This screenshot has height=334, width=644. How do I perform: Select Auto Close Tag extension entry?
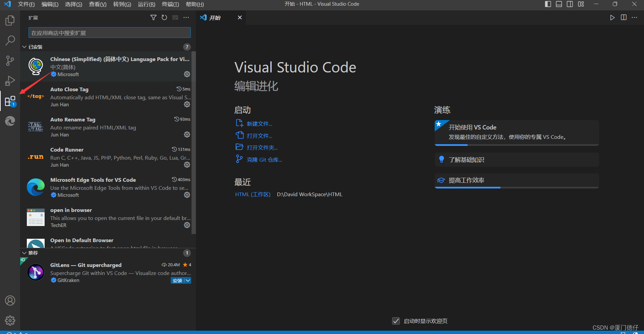point(106,97)
